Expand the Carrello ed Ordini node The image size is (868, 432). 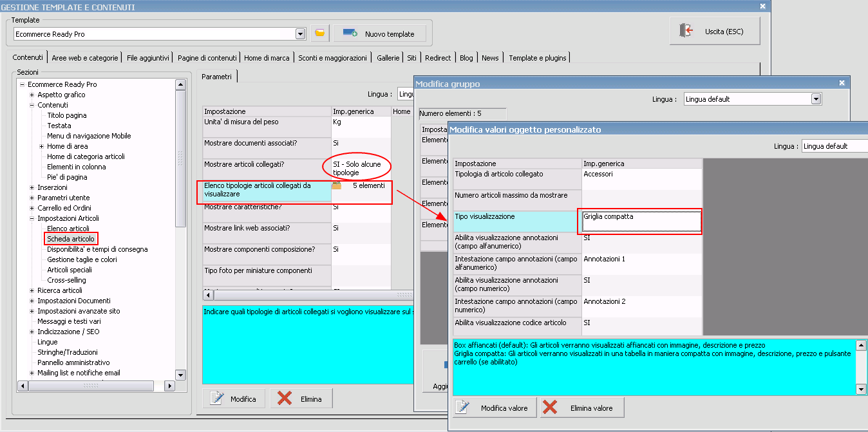(x=32, y=208)
